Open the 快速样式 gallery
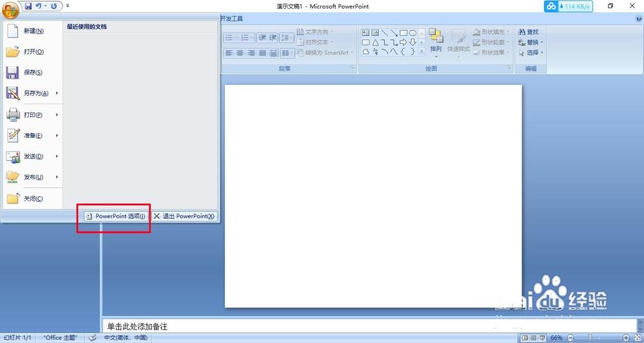 [x=459, y=43]
